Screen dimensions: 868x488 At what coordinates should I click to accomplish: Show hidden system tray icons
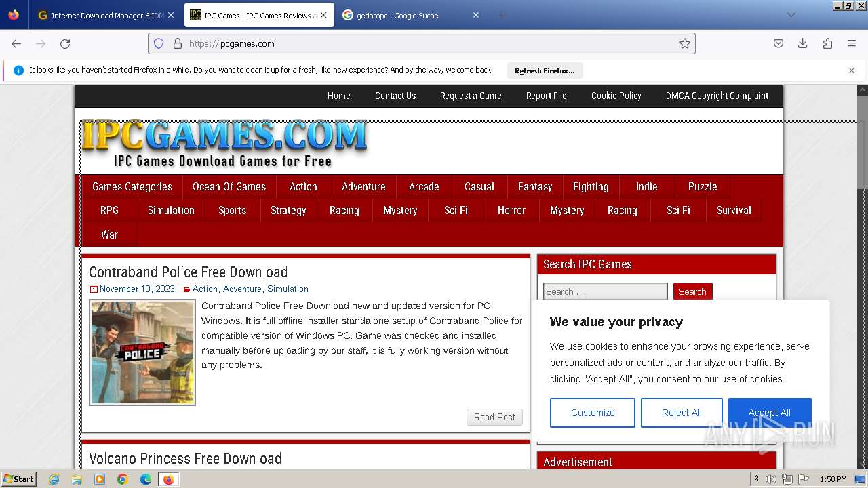click(x=756, y=479)
